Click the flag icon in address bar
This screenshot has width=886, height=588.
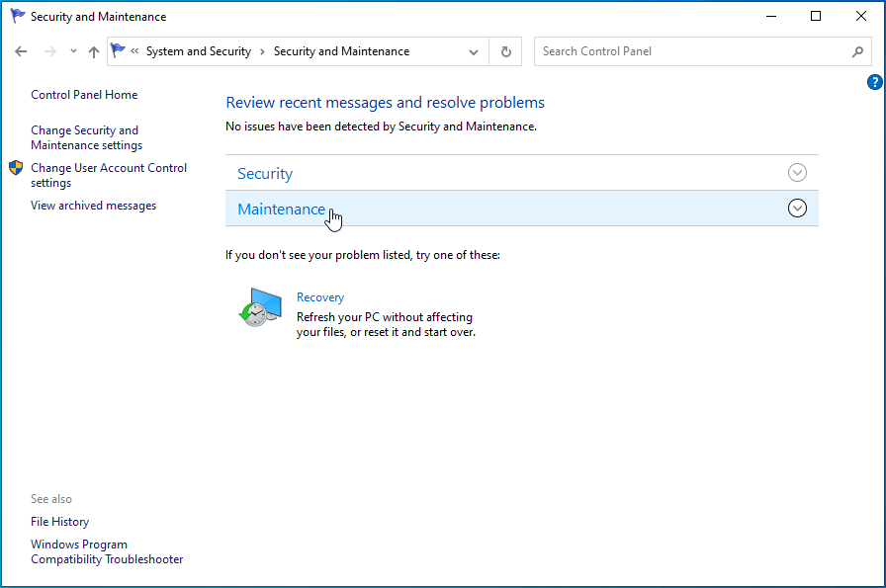119,51
